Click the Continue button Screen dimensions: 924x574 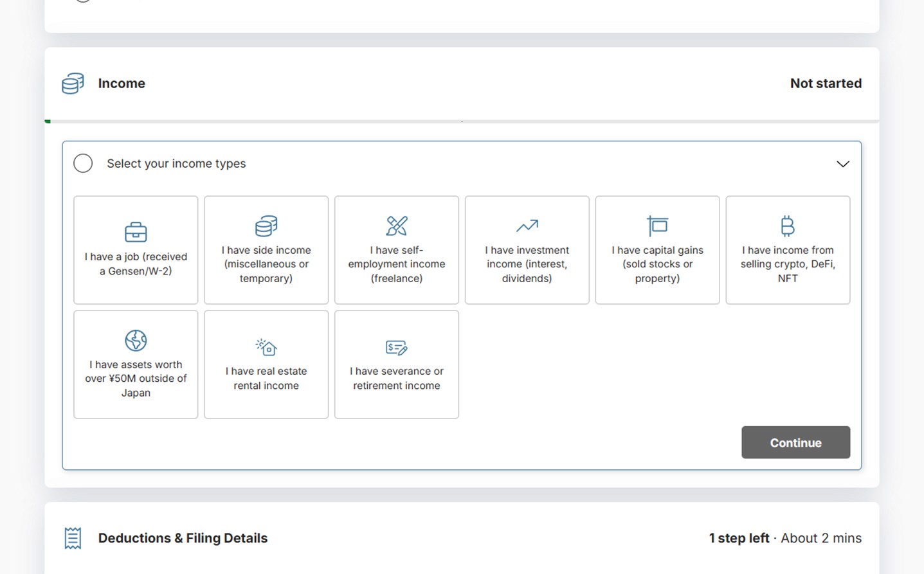point(795,442)
